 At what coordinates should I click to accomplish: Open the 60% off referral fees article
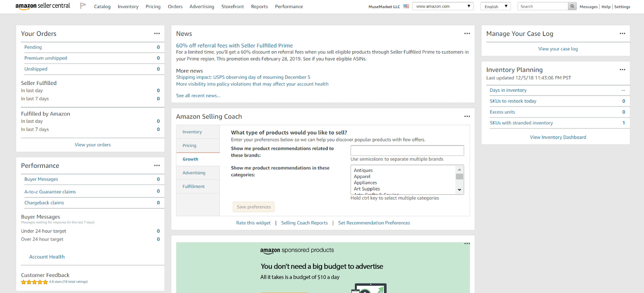click(234, 45)
